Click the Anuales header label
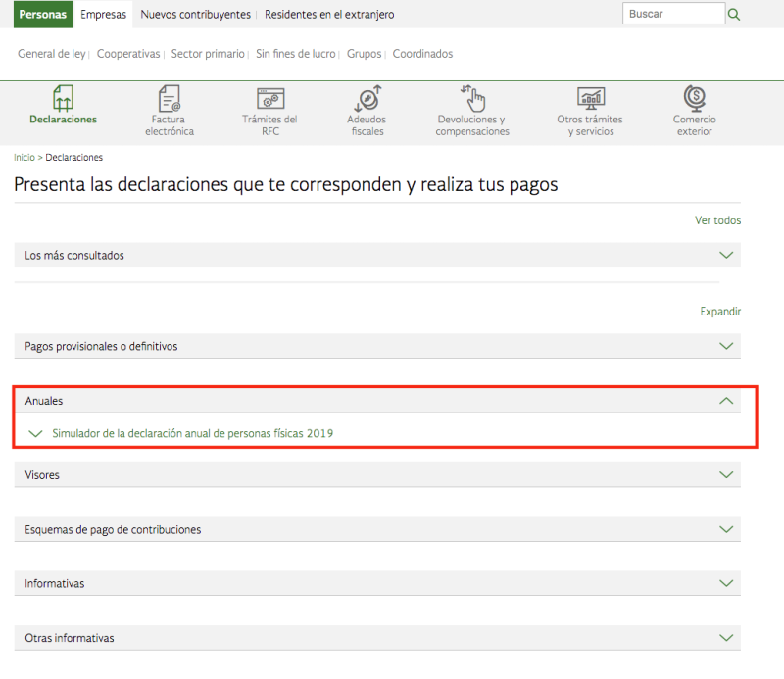The image size is (784, 679). click(44, 401)
